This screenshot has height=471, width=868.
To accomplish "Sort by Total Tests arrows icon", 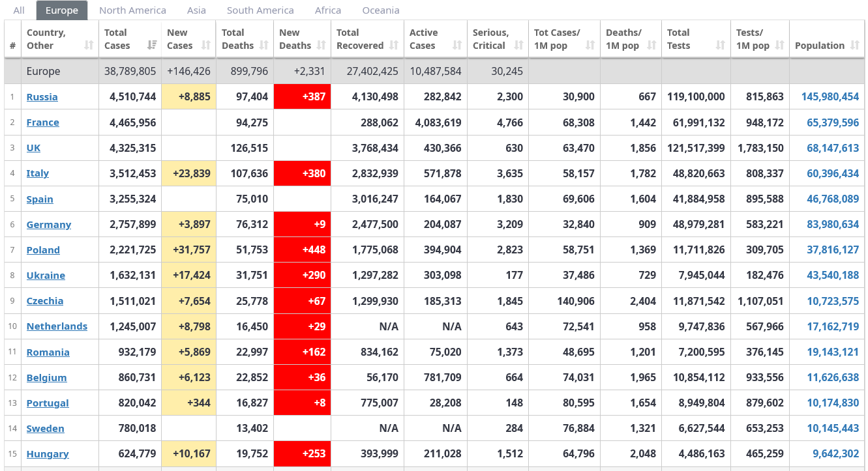I will (720, 46).
